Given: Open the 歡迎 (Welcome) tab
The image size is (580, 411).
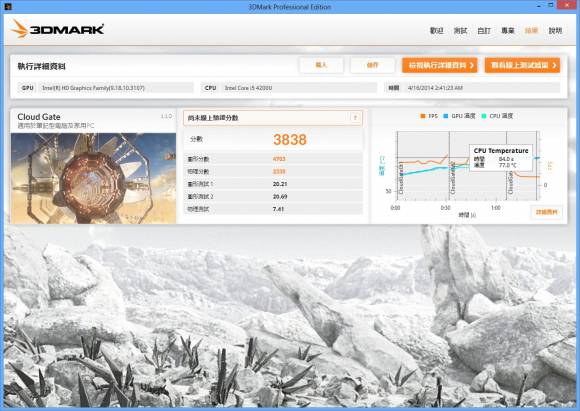Looking at the screenshot, I should coord(436,31).
